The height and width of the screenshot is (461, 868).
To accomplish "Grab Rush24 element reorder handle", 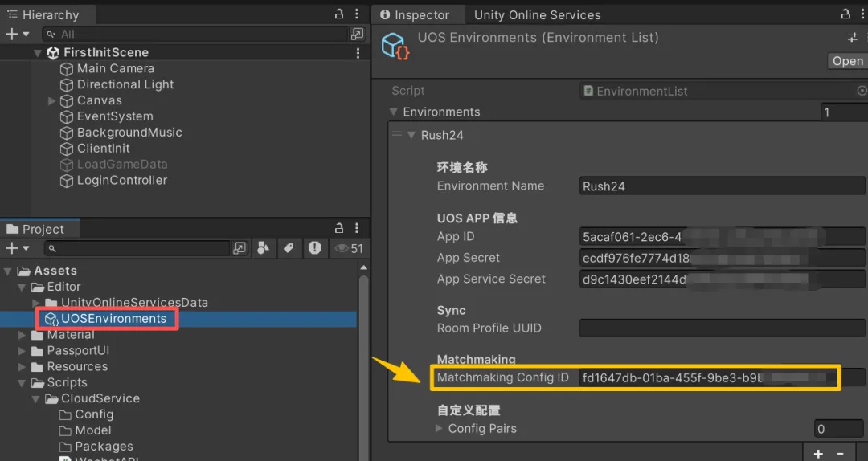I will click(x=397, y=134).
